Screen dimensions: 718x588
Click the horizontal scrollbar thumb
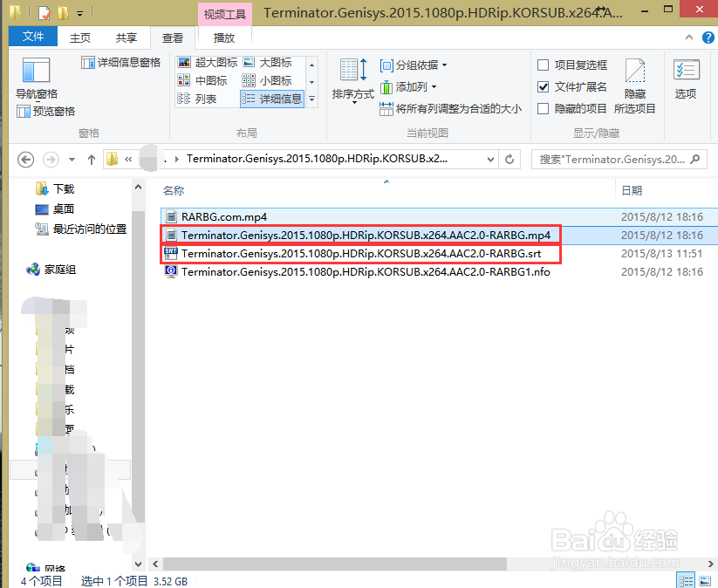pos(335,564)
